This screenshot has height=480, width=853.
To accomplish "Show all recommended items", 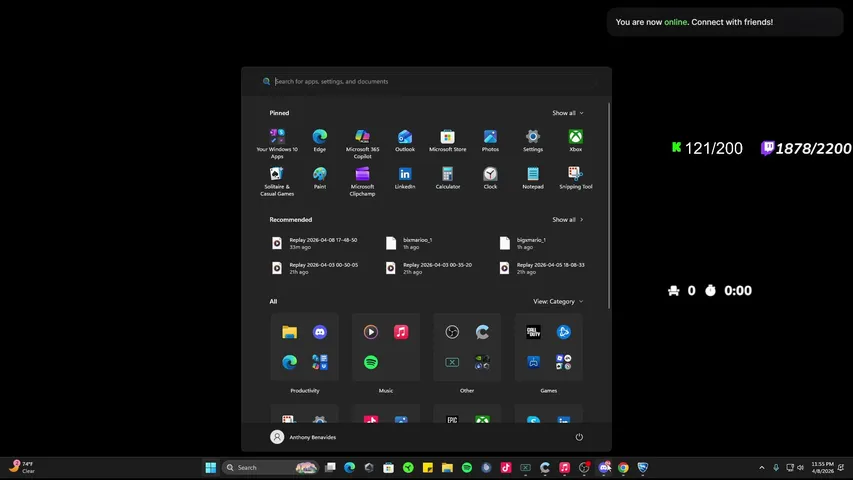I will tap(567, 220).
